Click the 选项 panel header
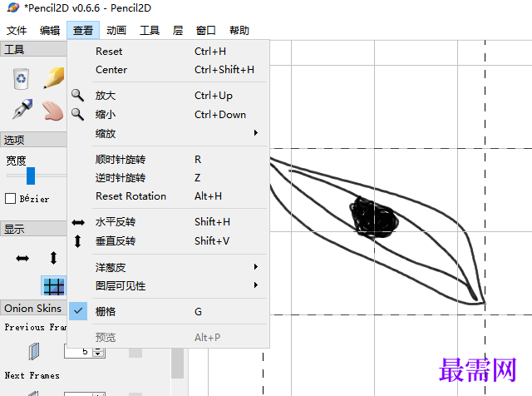 [33, 140]
